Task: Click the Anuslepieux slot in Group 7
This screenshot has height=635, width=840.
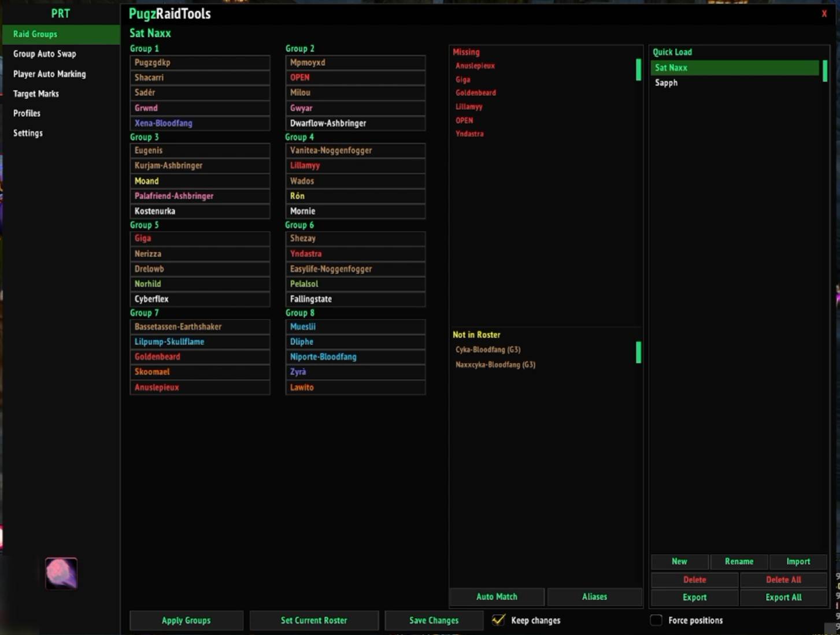Action: (x=200, y=387)
